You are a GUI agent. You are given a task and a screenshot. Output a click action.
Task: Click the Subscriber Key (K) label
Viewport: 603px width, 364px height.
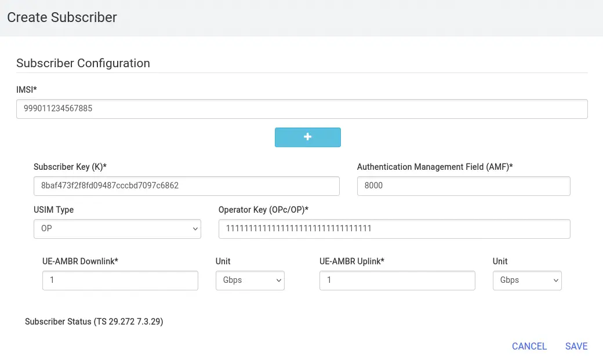tap(70, 167)
